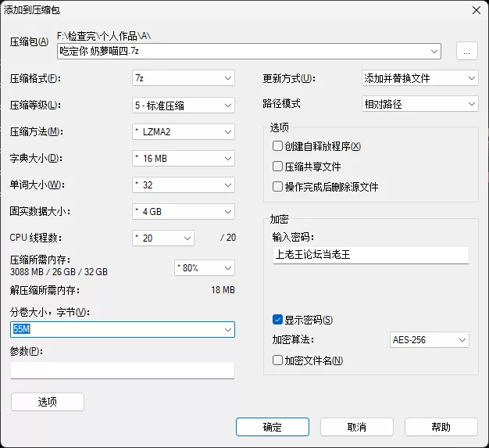Image resolution: width=489 pixels, height=448 pixels.
Task: Open the AES-256 encryption method dropdown
Action: pos(430,339)
